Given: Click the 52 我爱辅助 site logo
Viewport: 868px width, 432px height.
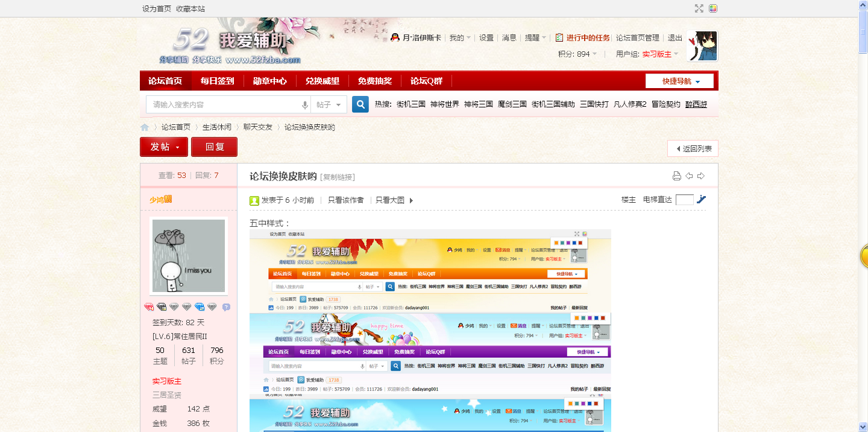Looking at the screenshot, I should (229, 45).
